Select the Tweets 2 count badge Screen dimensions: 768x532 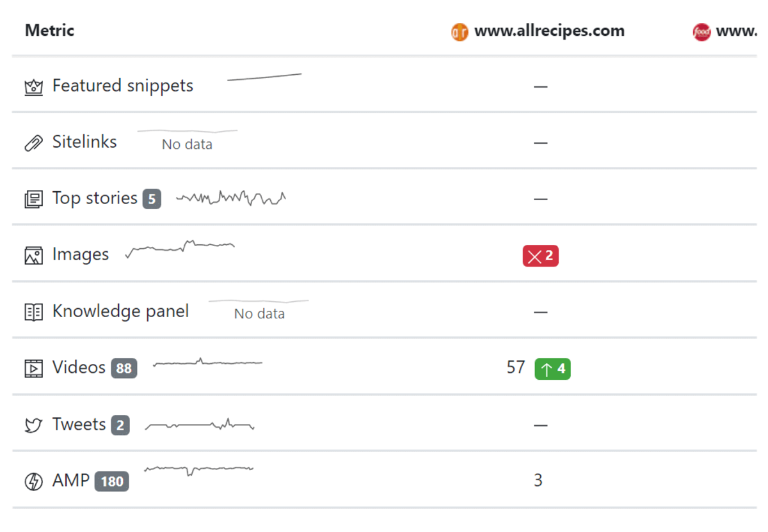click(120, 425)
